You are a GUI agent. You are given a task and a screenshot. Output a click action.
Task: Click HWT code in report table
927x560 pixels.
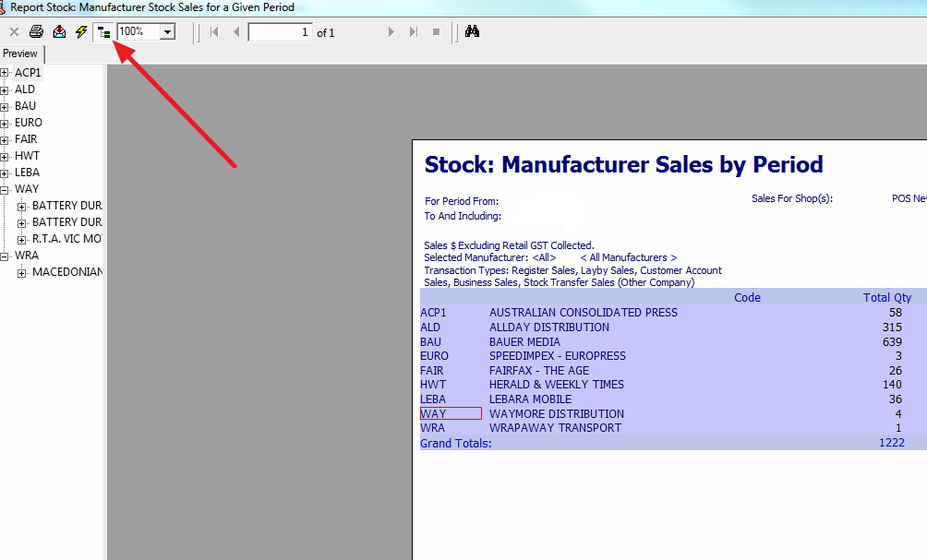pyautogui.click(x=433, y=385)
